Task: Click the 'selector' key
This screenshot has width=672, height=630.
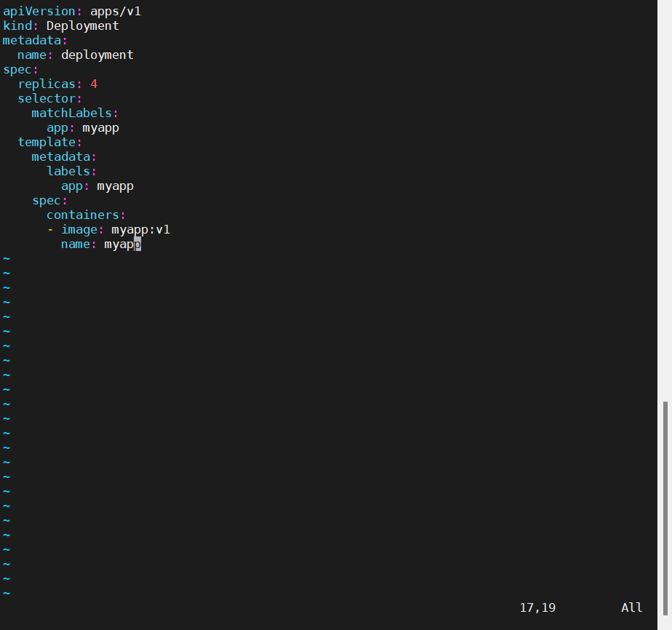Action: (x=47, y=98)
